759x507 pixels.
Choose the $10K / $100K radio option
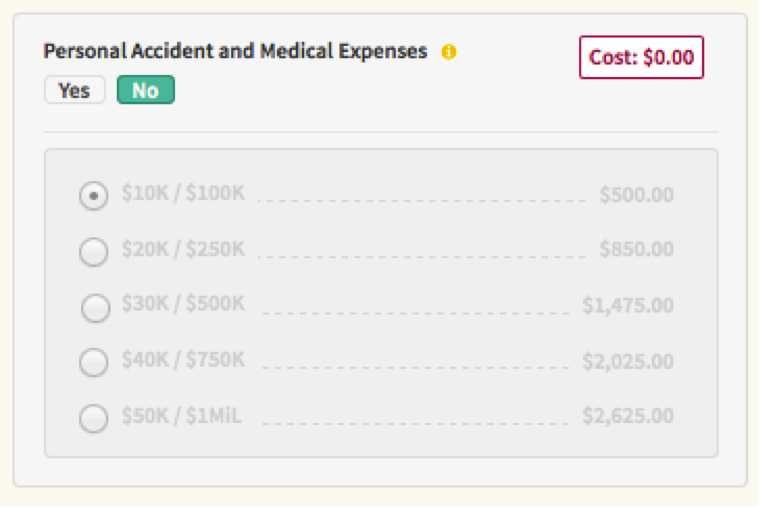click(x=93, y=196)
